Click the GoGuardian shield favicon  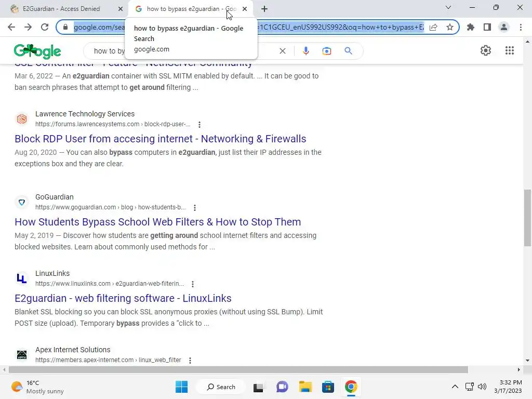point(22,202)
